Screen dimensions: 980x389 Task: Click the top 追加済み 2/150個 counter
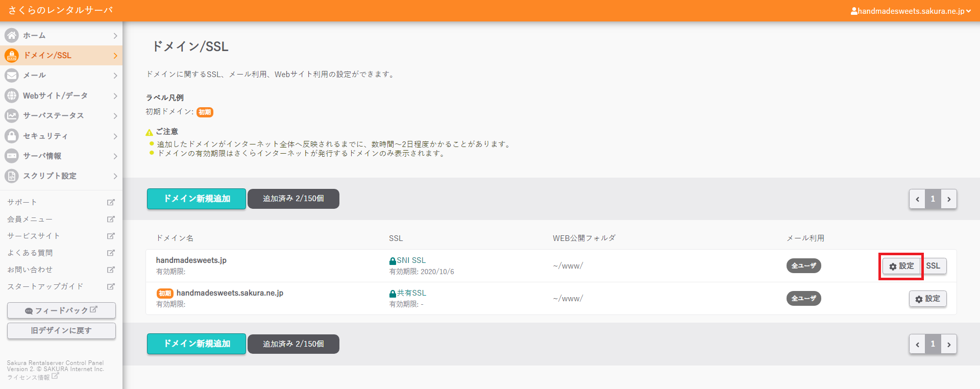tap(293, 199)
